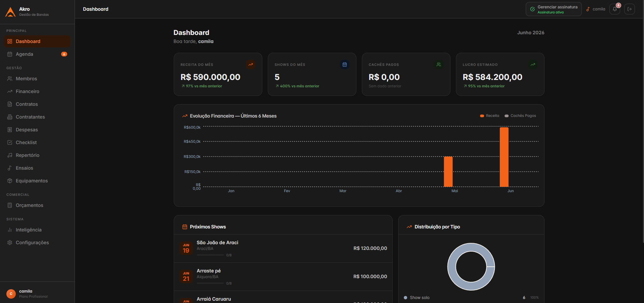This screenshot has height=303, width=644.
Task: Click the Repertório music icon
Action: 10,155
